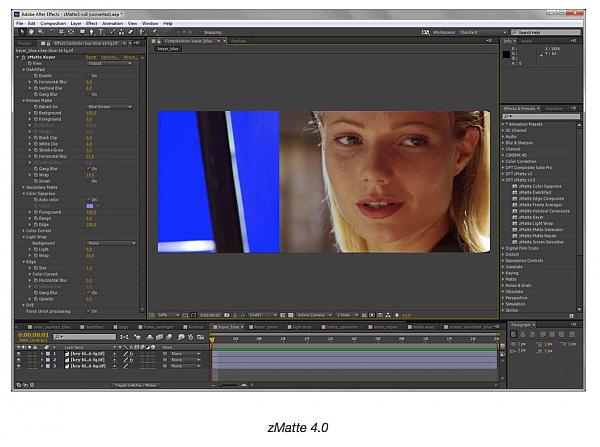Click Toggle Switches / Modes button
The width and height of the screenshot is (600, 447).
(135, 385)
